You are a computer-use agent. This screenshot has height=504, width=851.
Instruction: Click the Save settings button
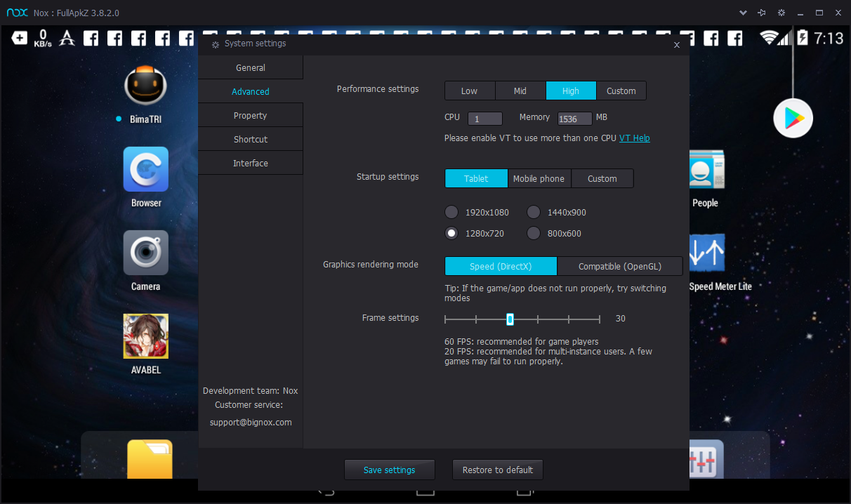[x=390, y=470]
